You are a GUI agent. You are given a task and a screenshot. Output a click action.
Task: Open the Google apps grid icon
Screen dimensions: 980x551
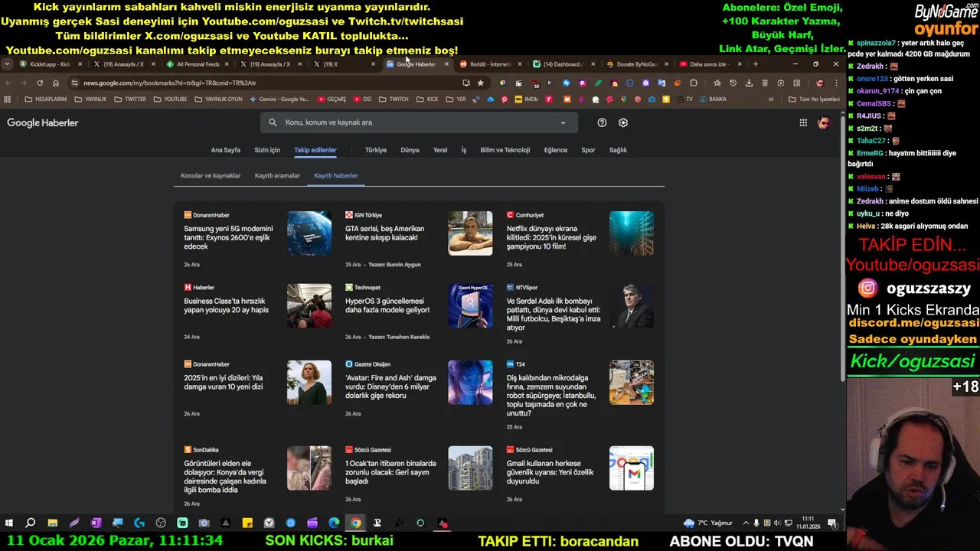[803, 122]
